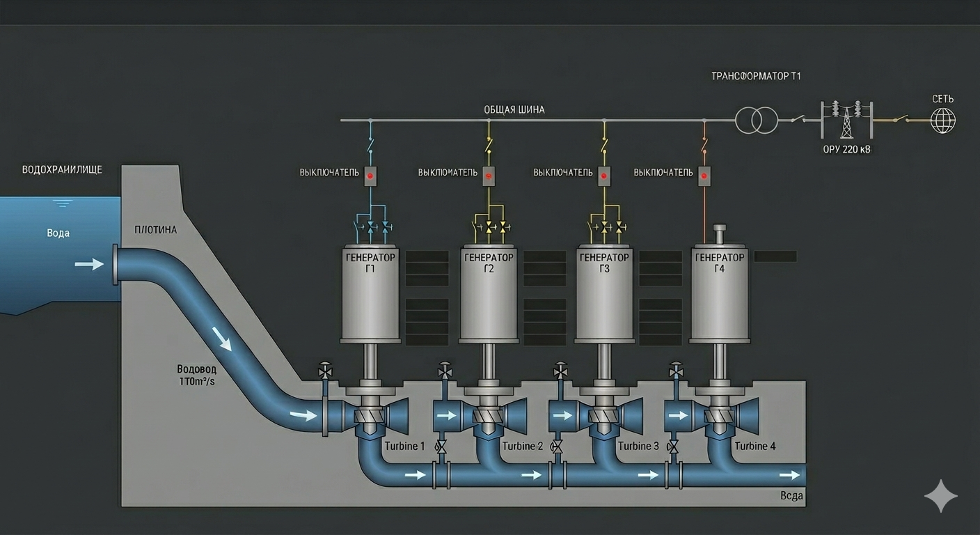This screenshot has width=980, height=535.
Task: Click the ОРУ 220 кВ label
Action: 846,149
